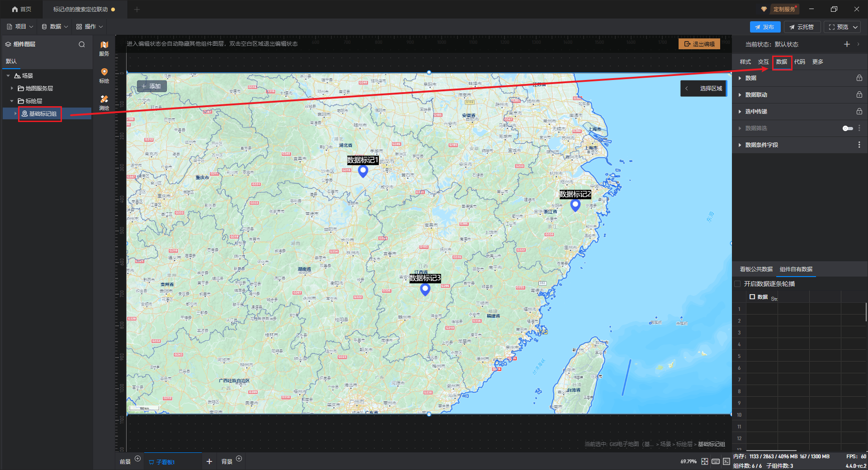
Task: Click the fit-to-screen icon in status bar
Action: (x=705, y=461)
